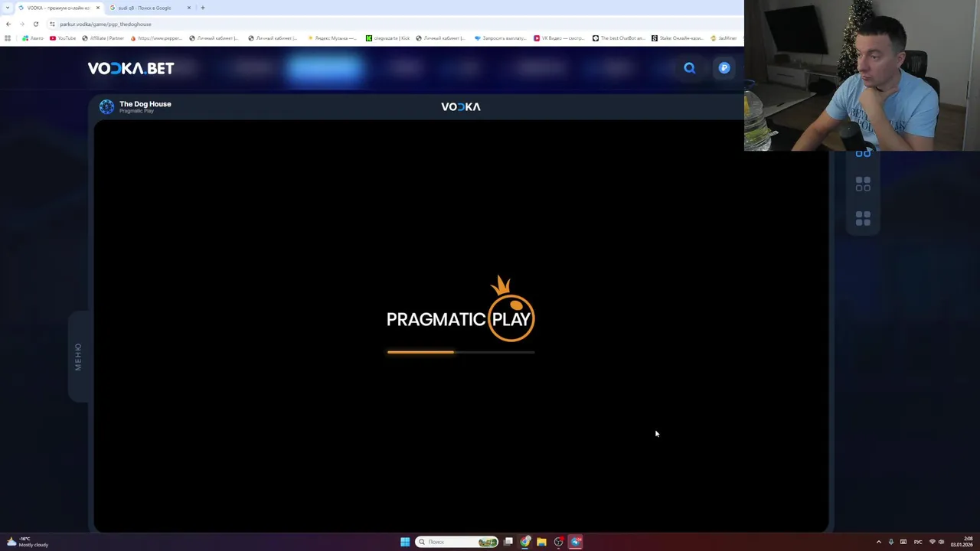Image resolution: width=980 pixels, height=551 pixels.
Task: Click the VODKA logo in the game header
Action: click(461, 107)
